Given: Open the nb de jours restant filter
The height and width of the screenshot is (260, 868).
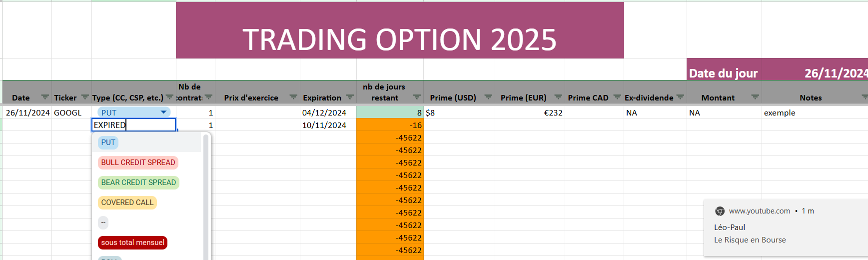Looking at the screenshot, I should tap(417, 97).
